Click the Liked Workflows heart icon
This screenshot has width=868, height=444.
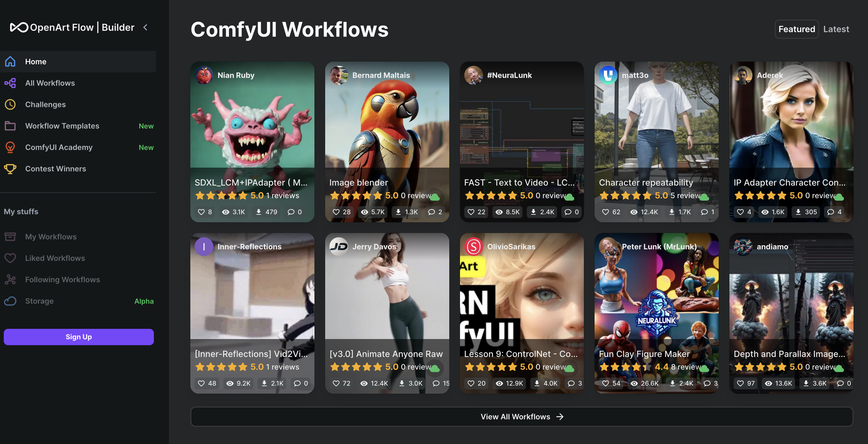(10, 258)
